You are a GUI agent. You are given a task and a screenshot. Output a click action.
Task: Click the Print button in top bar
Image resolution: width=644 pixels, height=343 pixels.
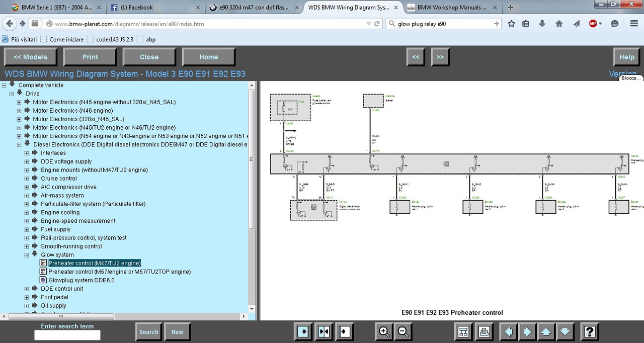90,57
